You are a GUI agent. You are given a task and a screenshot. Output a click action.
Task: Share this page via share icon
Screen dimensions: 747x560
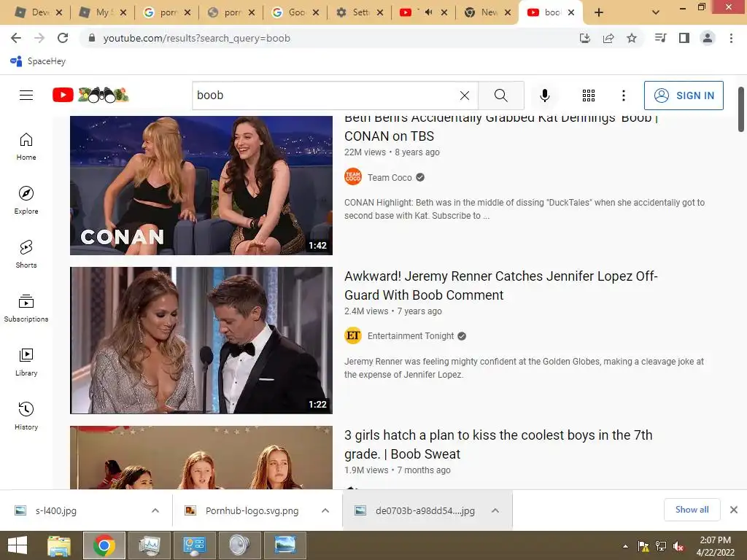point(608,38)
